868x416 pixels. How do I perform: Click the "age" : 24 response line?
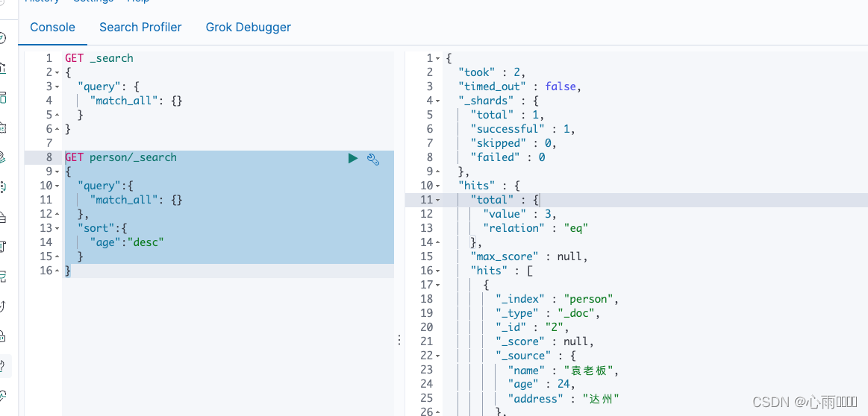click(541, 385)
